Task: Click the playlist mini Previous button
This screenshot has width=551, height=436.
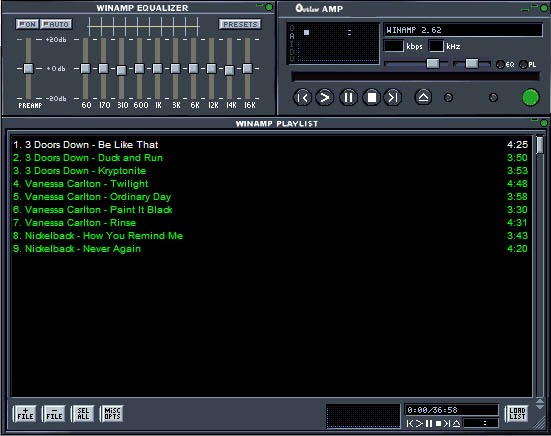Action: point(409,424)
